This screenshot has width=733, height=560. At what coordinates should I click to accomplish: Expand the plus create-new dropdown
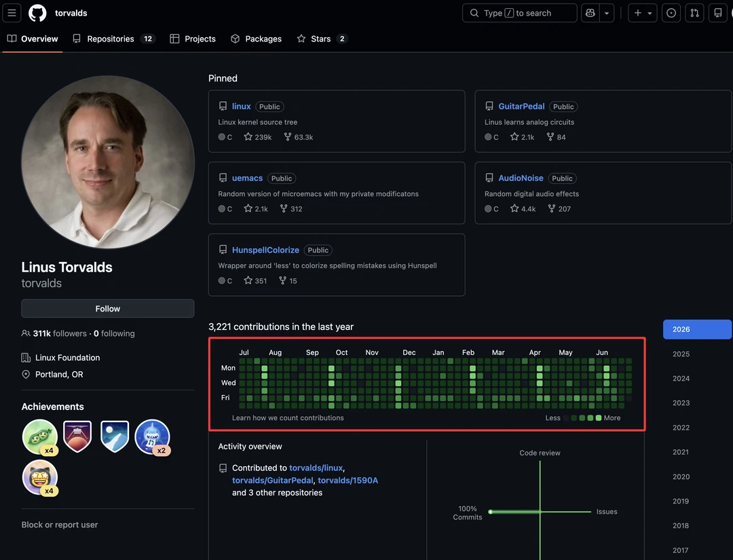(643, 13)
